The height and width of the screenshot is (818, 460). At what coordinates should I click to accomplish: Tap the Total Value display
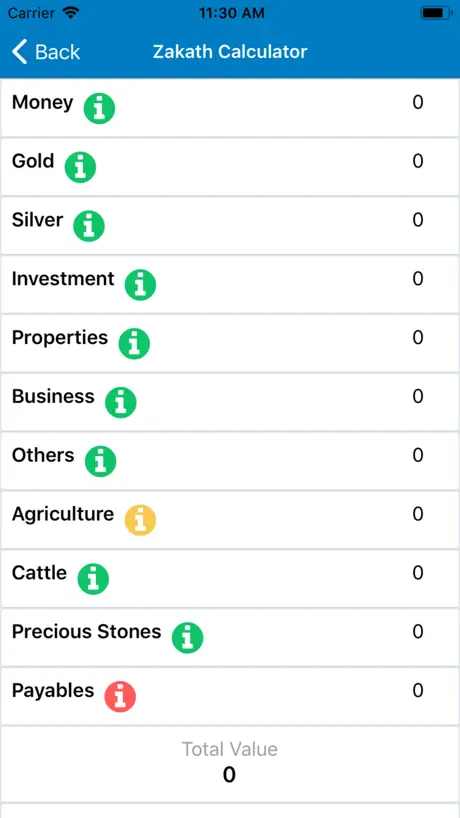229,764
